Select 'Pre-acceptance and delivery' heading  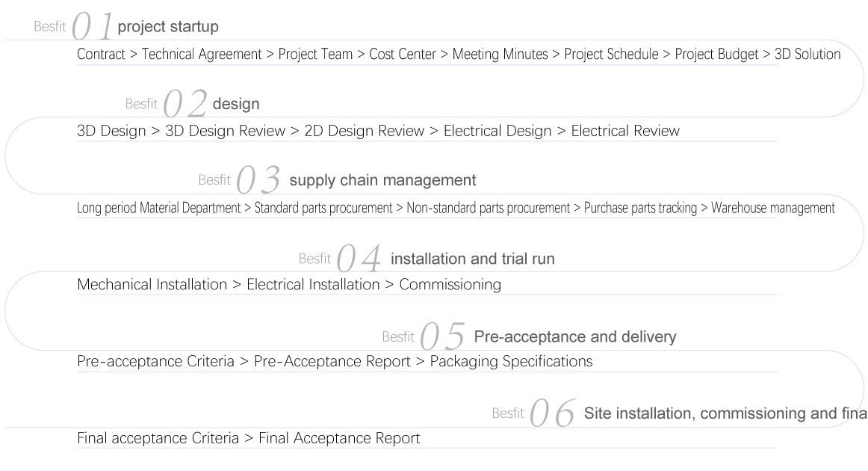[x=574, y=336]
